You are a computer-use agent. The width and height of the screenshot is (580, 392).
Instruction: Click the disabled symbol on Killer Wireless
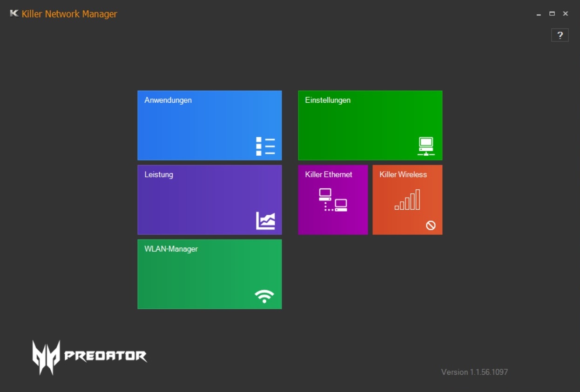coord(431,226)
